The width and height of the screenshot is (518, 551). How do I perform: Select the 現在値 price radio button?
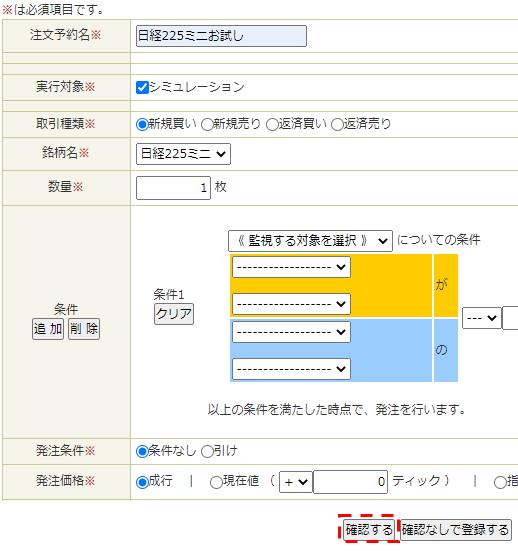(216, 482)
